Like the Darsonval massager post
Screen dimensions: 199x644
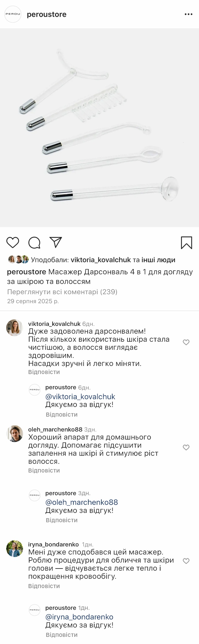pyautogui.click(x=13, y=242)
